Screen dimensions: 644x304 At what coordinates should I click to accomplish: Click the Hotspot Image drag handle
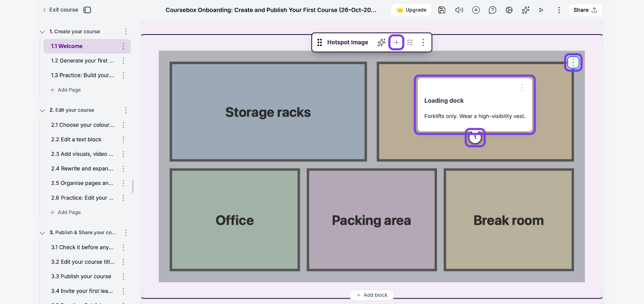pyautogui.click(x=320, y=42)
